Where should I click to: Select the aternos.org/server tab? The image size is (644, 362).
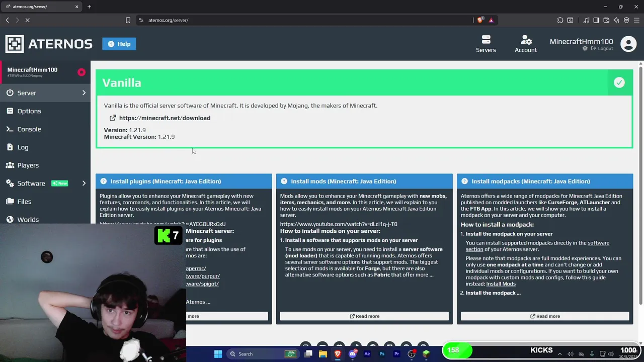click(x=41, y=7)
